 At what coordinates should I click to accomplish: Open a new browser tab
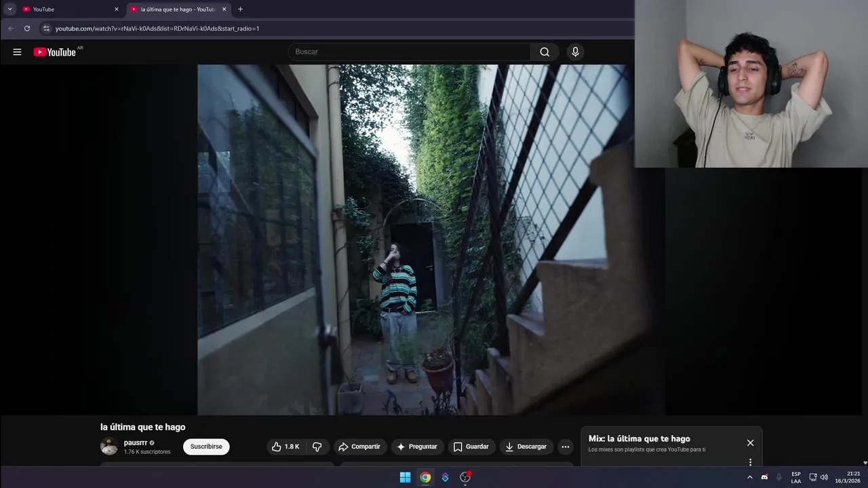[x=240, y=9]
